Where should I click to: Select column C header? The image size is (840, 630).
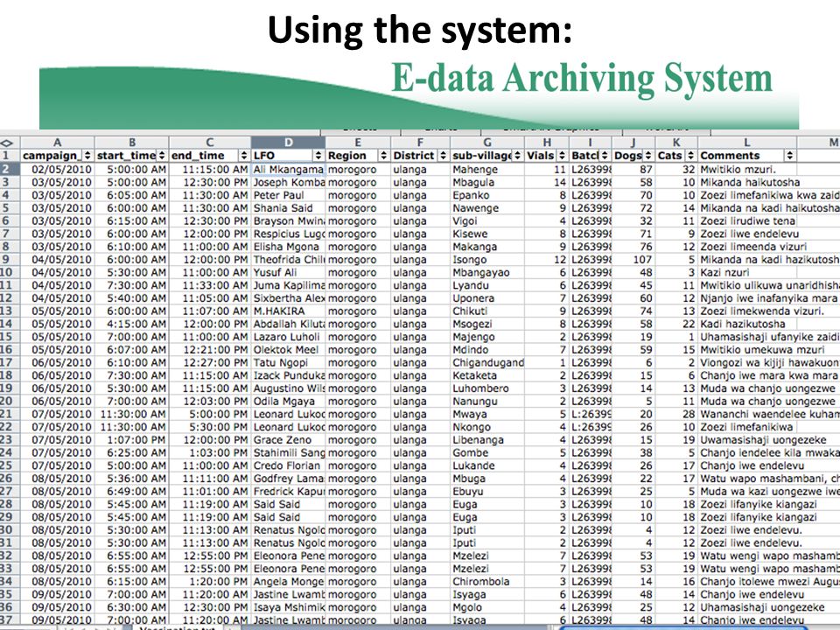[210, 143]
